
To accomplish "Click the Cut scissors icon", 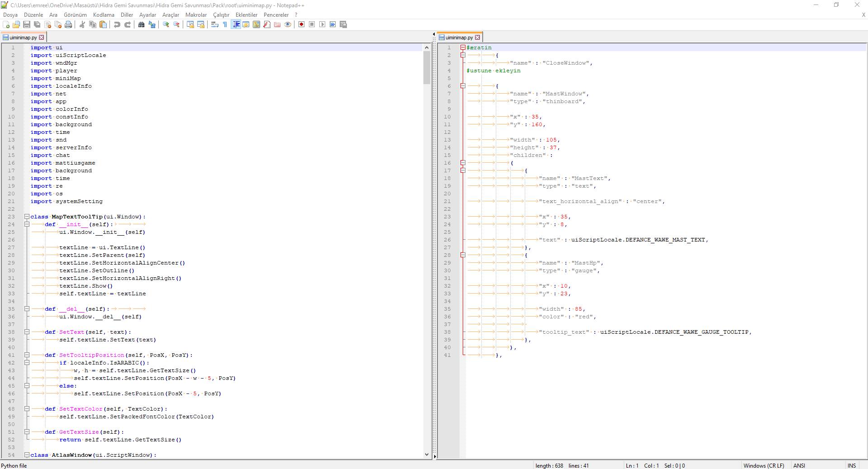I will coord(82,24).
